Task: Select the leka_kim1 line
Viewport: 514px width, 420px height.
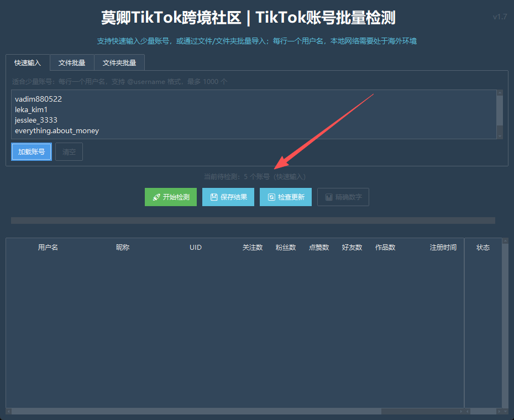Action: tap(31, 109)
